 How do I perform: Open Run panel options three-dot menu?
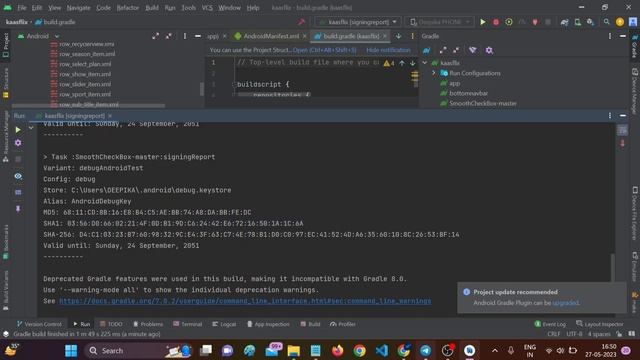[610, 116]
